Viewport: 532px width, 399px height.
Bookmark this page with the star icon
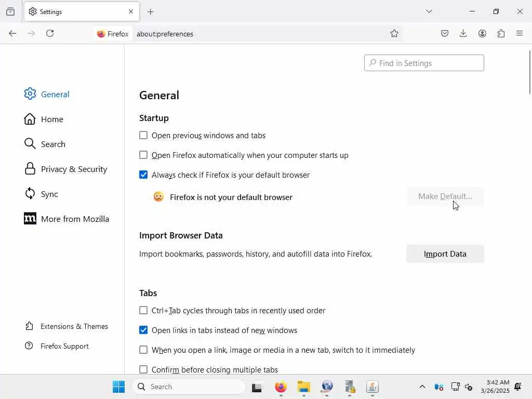(x=394, y=33)
